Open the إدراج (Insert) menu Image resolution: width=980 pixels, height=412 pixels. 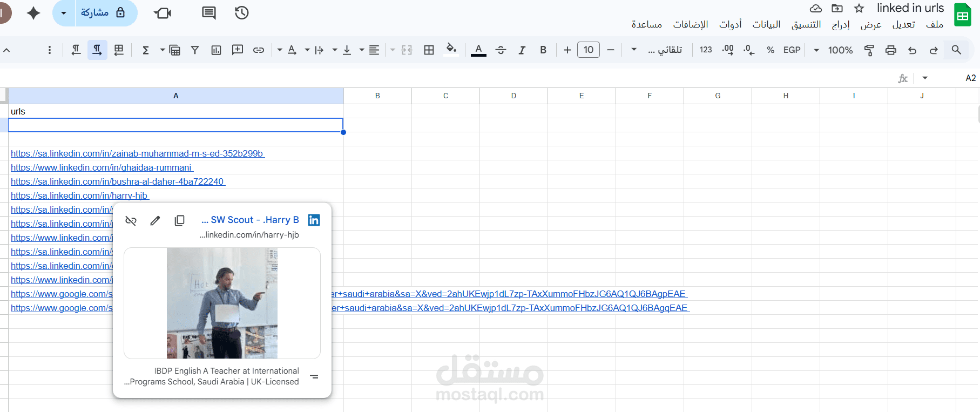[x=841, y=24]
